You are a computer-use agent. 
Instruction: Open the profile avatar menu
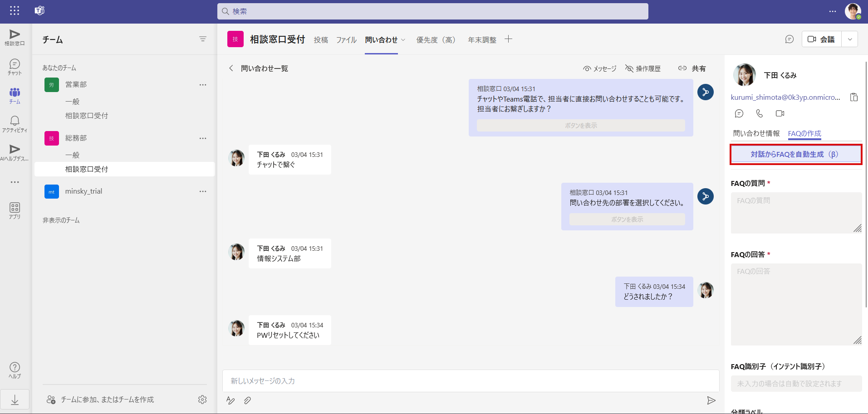(x=853, y=11)
